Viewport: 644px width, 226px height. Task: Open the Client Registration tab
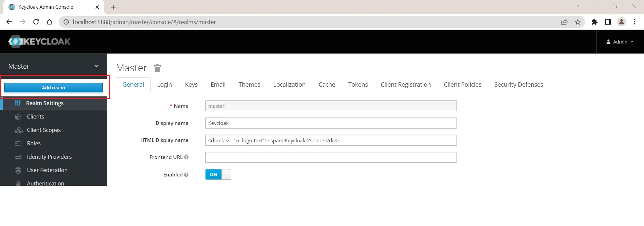[406, 85]
